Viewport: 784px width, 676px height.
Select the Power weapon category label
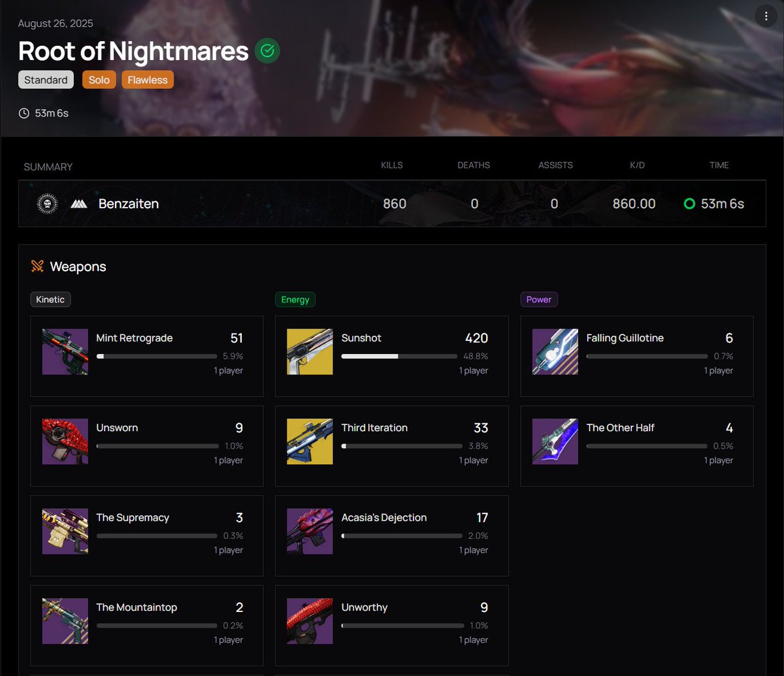(x=539, y=299)
